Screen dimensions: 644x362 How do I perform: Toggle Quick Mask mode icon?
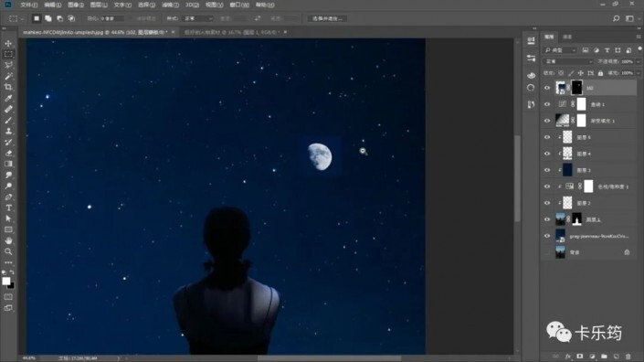click(8, 297)
